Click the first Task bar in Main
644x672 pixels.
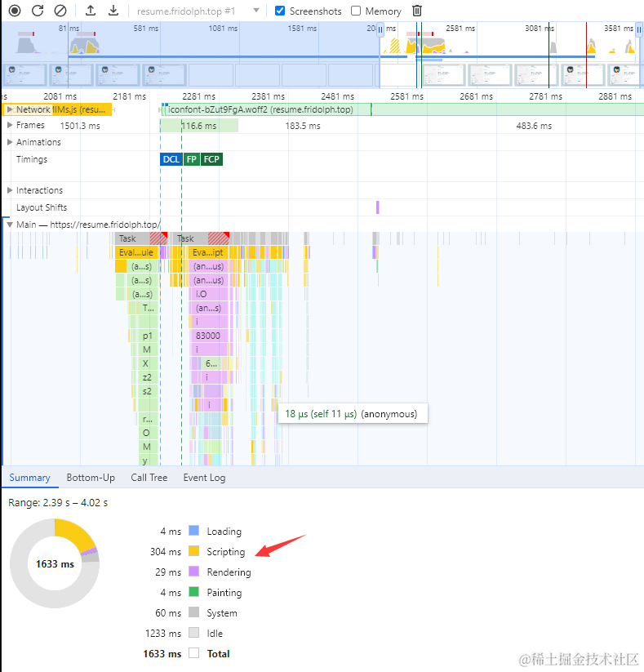click(x=140, y=238)
